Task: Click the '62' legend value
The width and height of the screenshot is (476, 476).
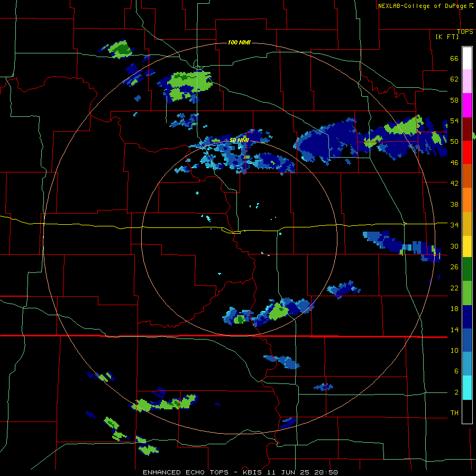Action: (x=454, y=79)
